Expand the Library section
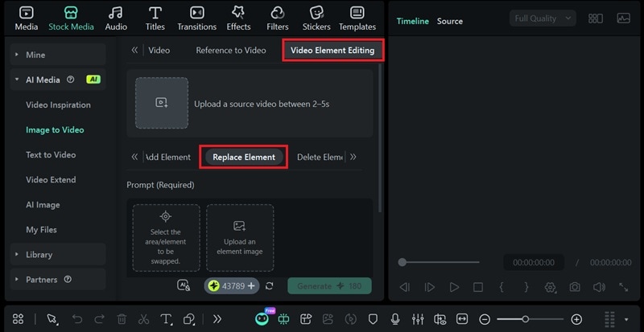Viewport: 644px width, 332px height. click(x=58, y=255)
